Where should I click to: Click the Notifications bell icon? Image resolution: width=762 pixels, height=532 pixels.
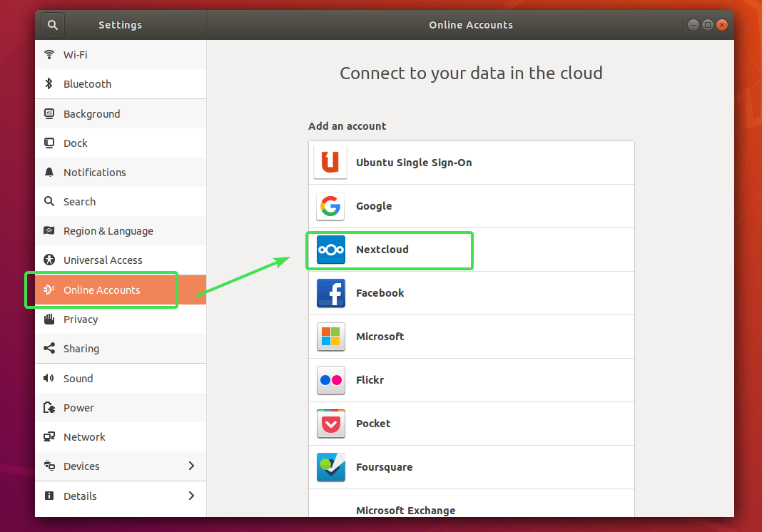49,172
